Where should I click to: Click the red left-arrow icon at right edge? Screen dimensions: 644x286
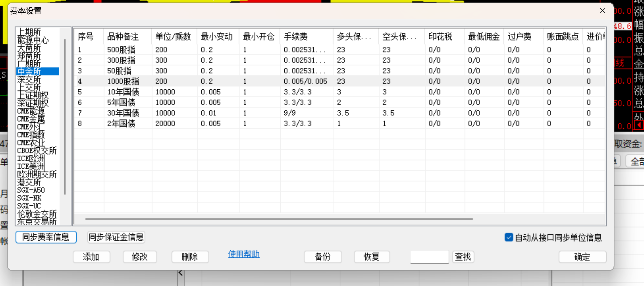tap(639, 125)
